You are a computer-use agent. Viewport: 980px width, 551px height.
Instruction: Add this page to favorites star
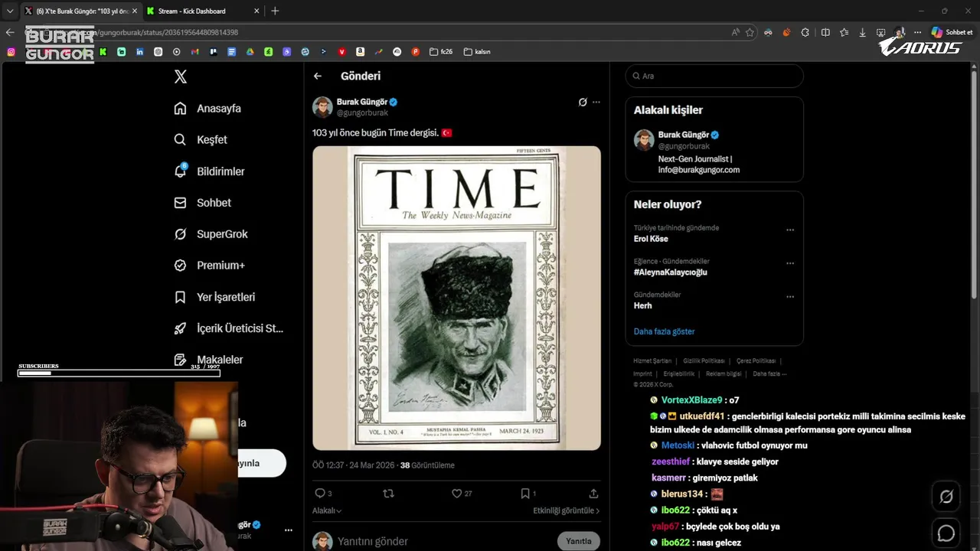(x=750, y=32)
